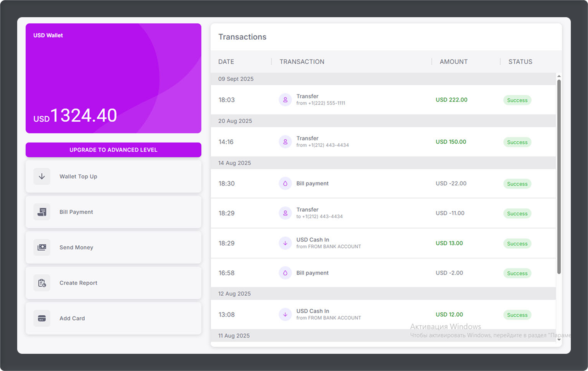Click down-arrow icon of USD 13.00 cash in
Image resolution: width=588 pixels, height=371 pixels.
[x=285, y=243]
